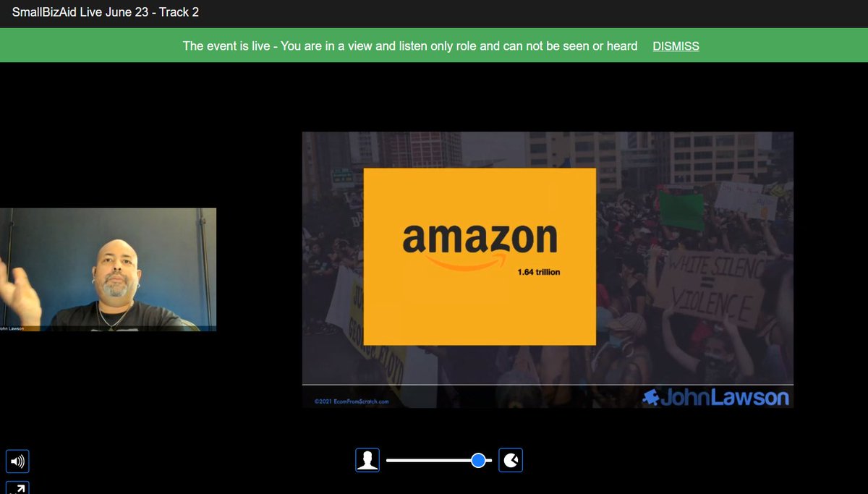This screenshot has height=494, width=868.
Task: Click the amazon logo on the slide
Action: pos(480,246)
